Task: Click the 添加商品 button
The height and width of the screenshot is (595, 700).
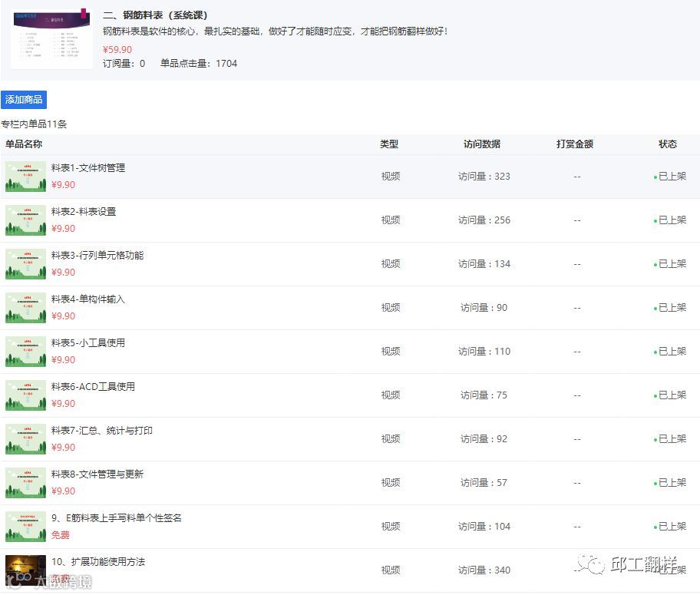Action: (x=24, y=100)
